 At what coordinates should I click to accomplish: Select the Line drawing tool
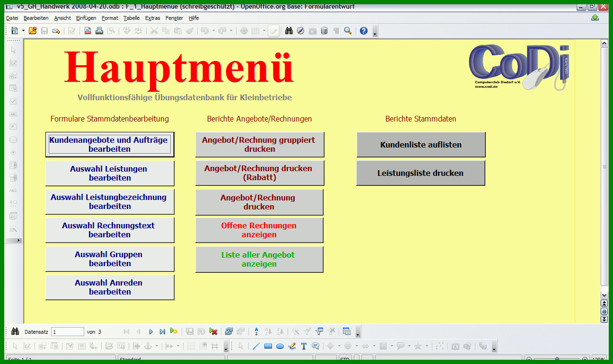coord(256,346)
